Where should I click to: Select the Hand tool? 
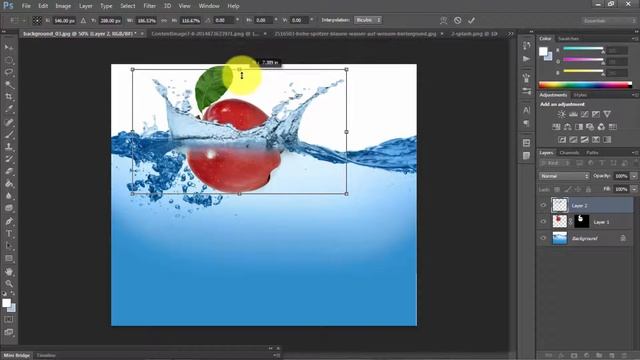point(9,271)
